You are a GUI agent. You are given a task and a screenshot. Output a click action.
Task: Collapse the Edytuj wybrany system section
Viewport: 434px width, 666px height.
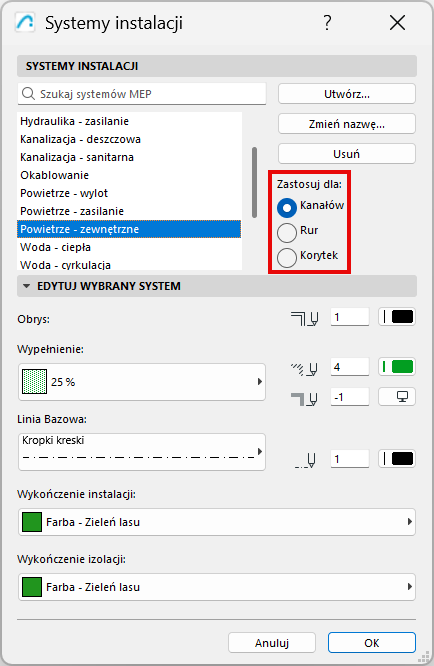(26, 286)
